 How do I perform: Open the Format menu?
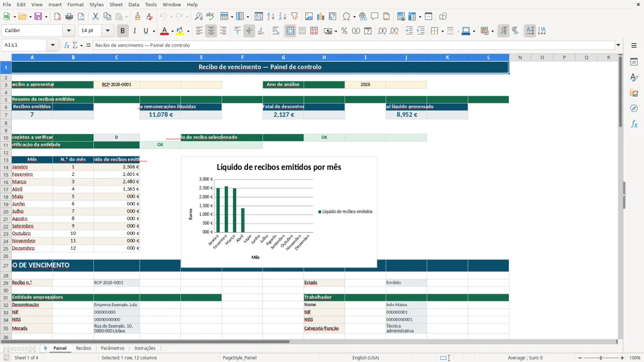(x=75, y=4)
